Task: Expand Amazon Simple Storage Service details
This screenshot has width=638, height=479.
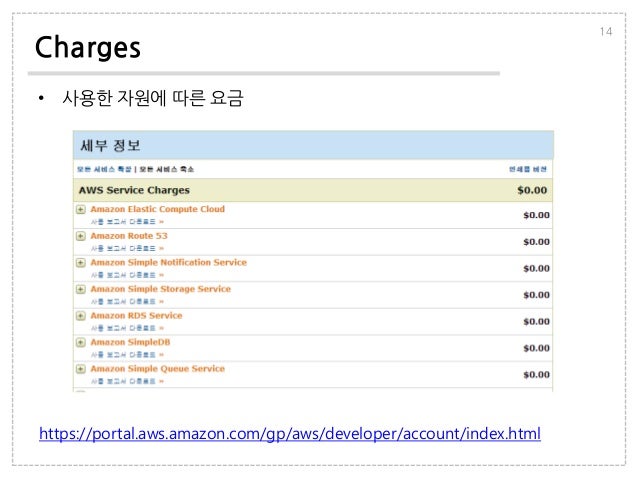Action: click(x=81, y=289)
